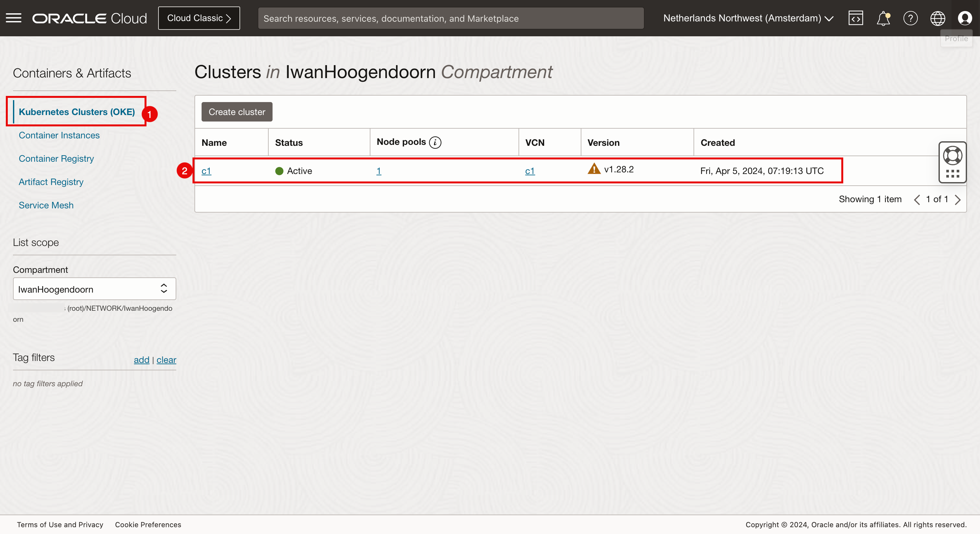Open Service Mesh section
Screen dimensions: 980x534
click(x=46, y=205)
